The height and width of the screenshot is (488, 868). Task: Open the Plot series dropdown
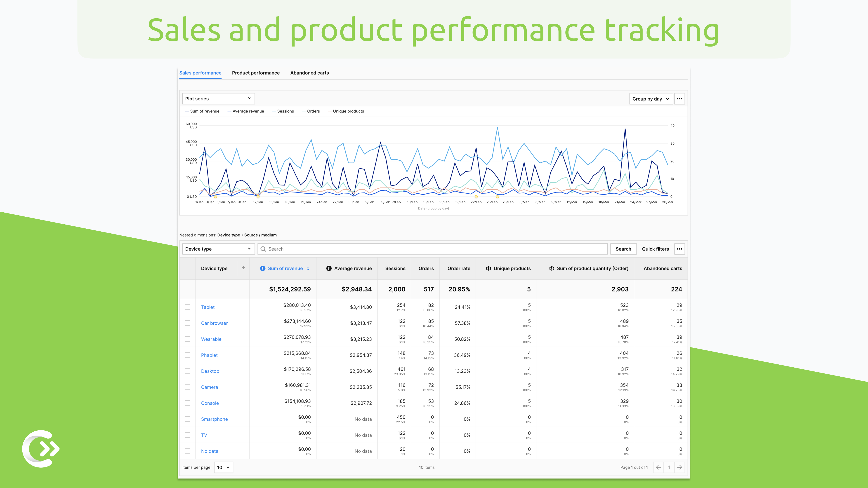(218, 99)
